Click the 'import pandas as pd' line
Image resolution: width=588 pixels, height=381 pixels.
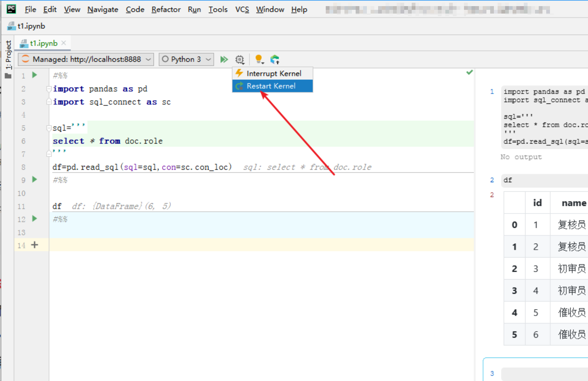100,89
